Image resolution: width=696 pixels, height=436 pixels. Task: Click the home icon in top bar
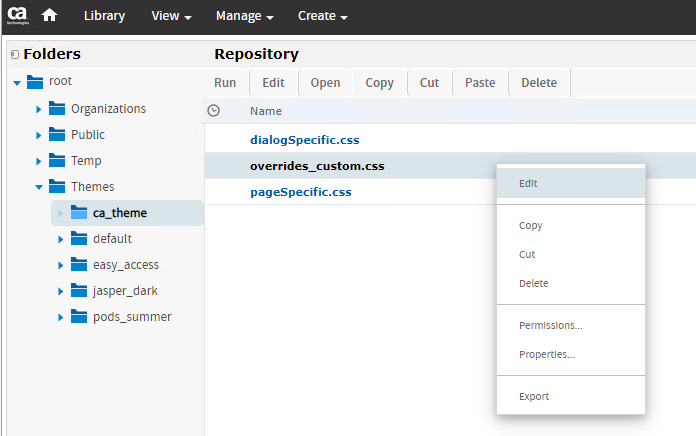[49, 16]
